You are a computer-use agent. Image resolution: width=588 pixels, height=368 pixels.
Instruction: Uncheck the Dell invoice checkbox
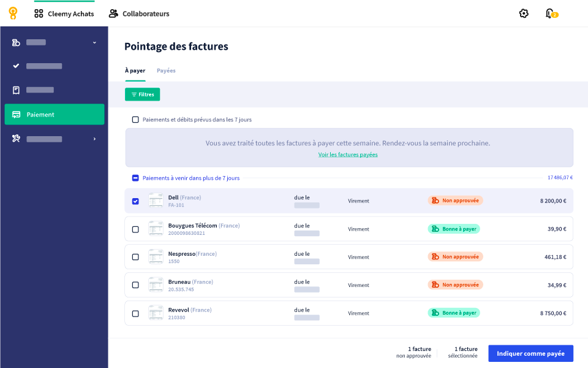pos(135,201)
